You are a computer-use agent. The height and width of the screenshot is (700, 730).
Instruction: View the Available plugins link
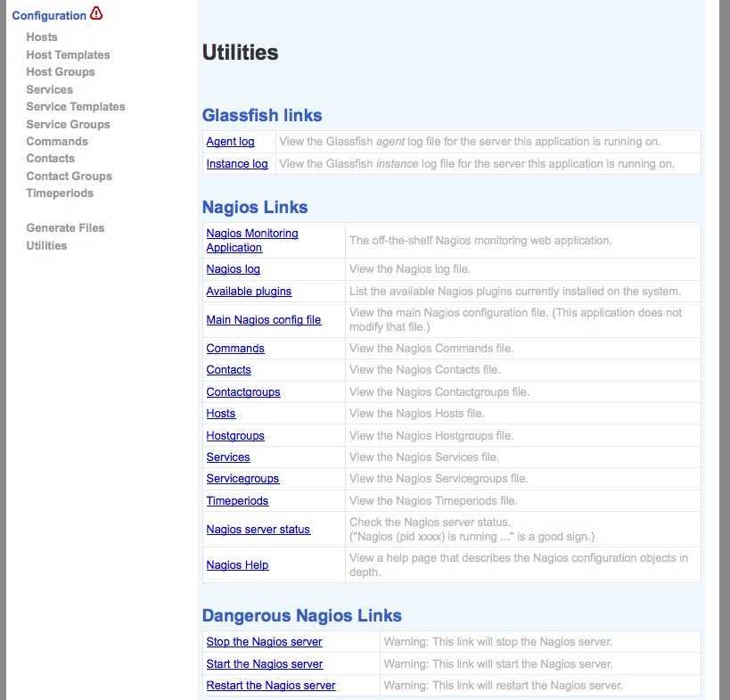click(x=249, y=292)
